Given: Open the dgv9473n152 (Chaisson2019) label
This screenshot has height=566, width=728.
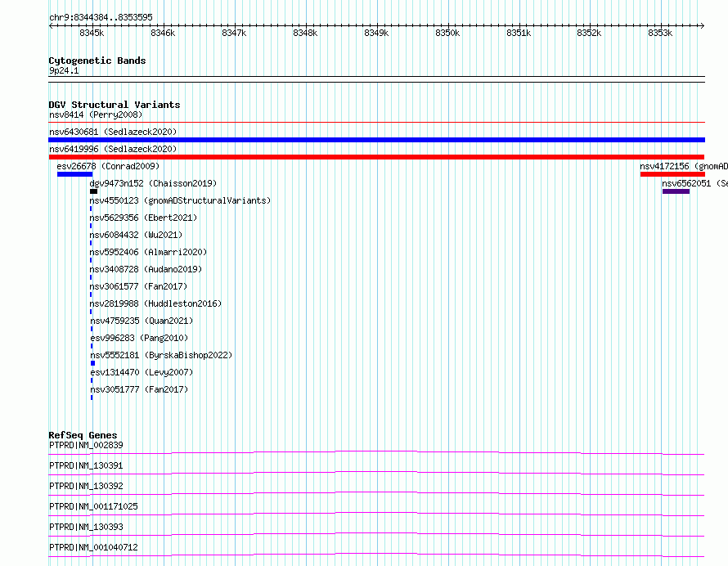Looking at the screenshot, I should coord(153,183).
